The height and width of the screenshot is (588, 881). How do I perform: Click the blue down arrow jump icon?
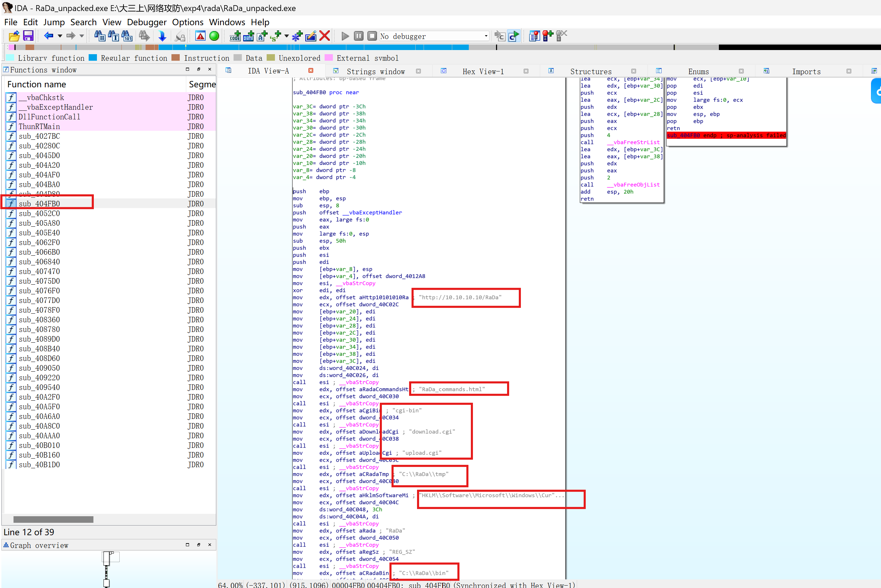pos(162,36)
